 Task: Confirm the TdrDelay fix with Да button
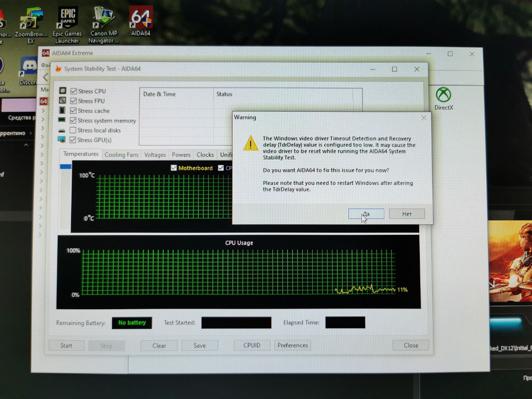coord(366,214)
